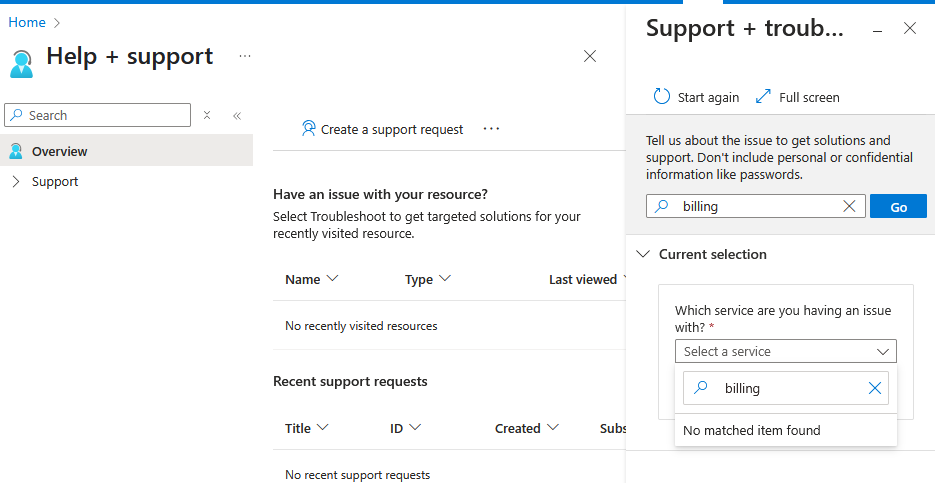
Task: Switch troubleshooting panel to Full screen
Action: click(797, 97)
